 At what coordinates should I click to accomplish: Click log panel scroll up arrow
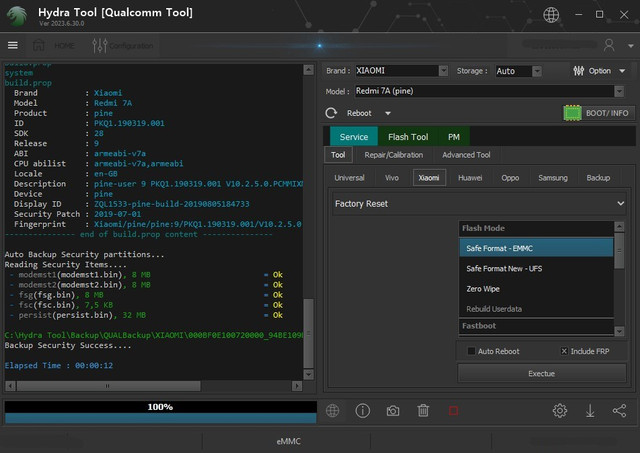[309, 70]
